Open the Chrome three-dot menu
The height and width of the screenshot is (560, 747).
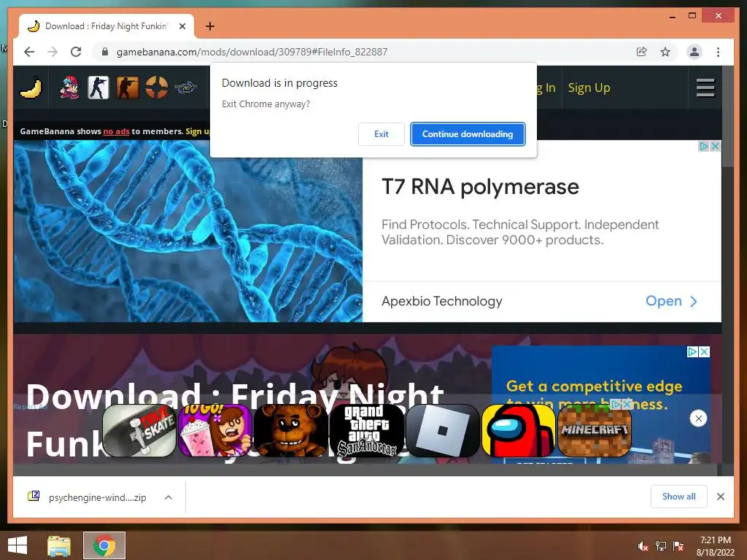[x=718, y=52]
